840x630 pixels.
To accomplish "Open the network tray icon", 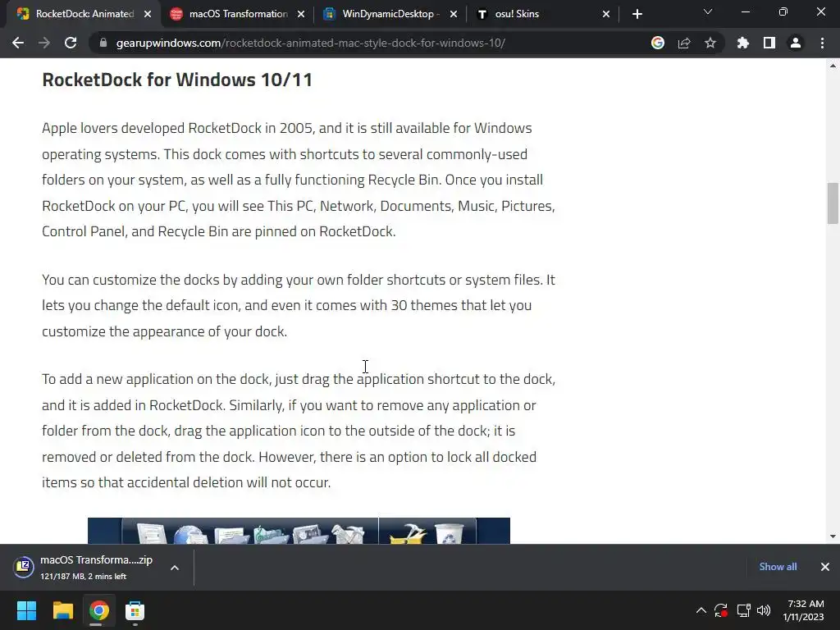I will coord(743,610).
